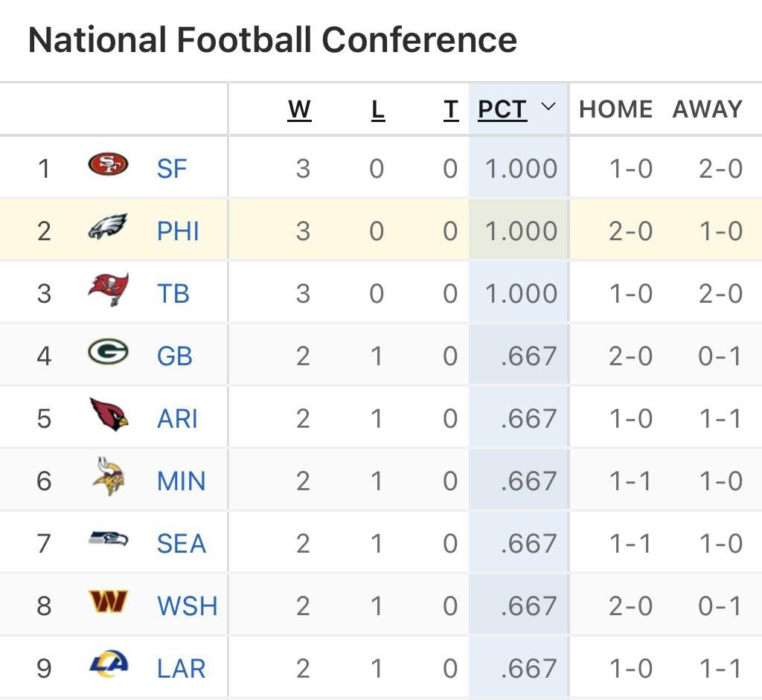Sort by PCT column header

[x=502, y=109]
